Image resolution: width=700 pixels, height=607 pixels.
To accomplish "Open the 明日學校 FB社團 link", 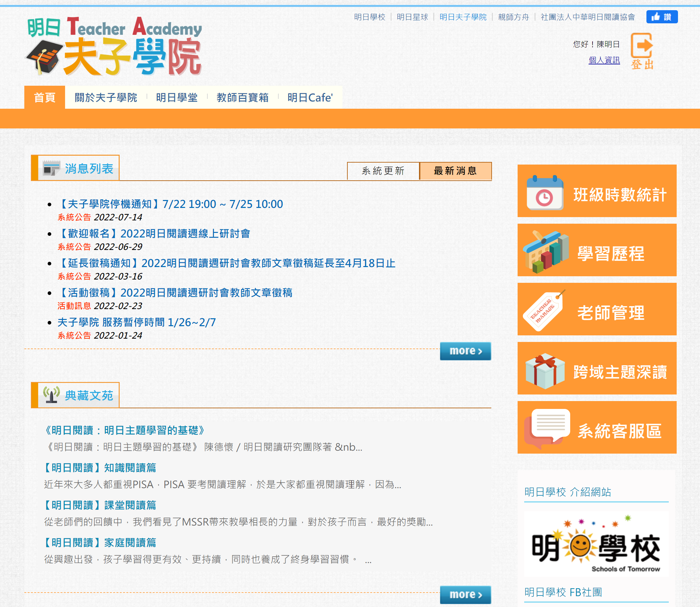I will 563,592.
